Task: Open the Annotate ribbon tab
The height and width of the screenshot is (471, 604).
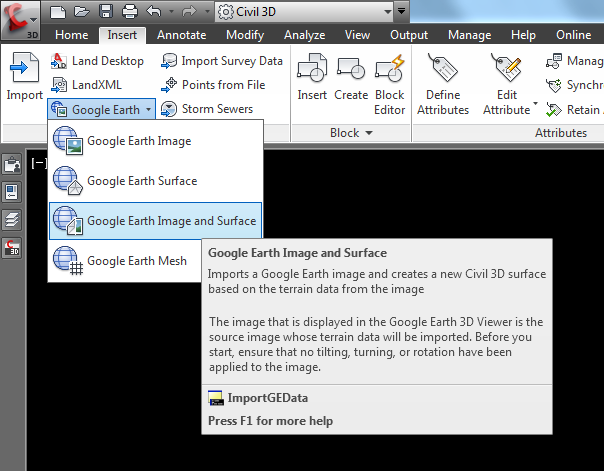Action: point(181,35)
